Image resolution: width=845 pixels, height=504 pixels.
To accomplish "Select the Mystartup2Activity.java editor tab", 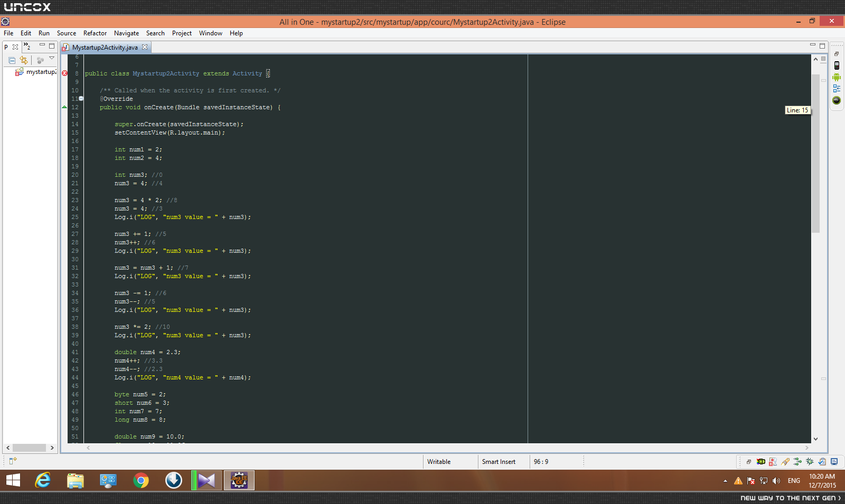I will [105, 47].
